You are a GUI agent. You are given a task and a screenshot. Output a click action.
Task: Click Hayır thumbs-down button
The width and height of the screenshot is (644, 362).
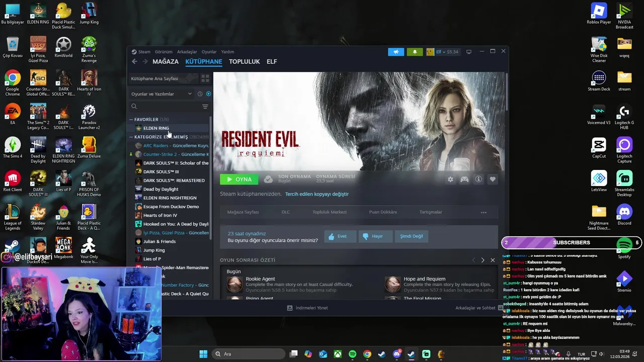point(374,236)
